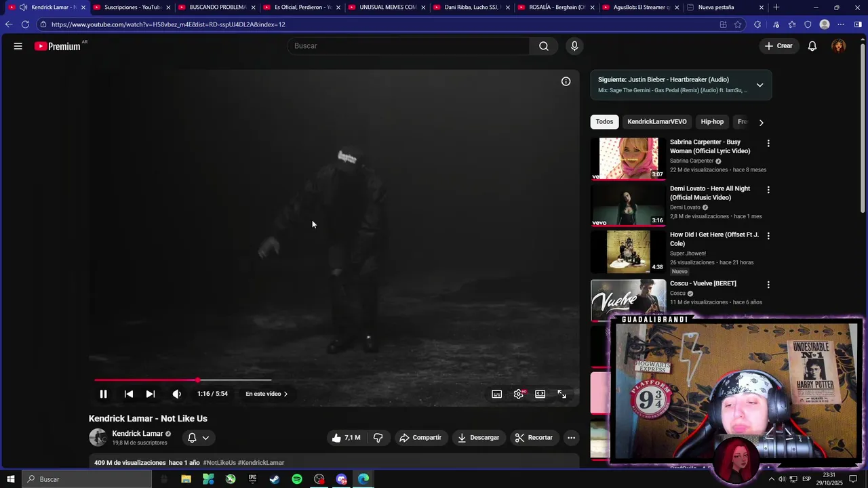Add page to favorites star icon

738,24
